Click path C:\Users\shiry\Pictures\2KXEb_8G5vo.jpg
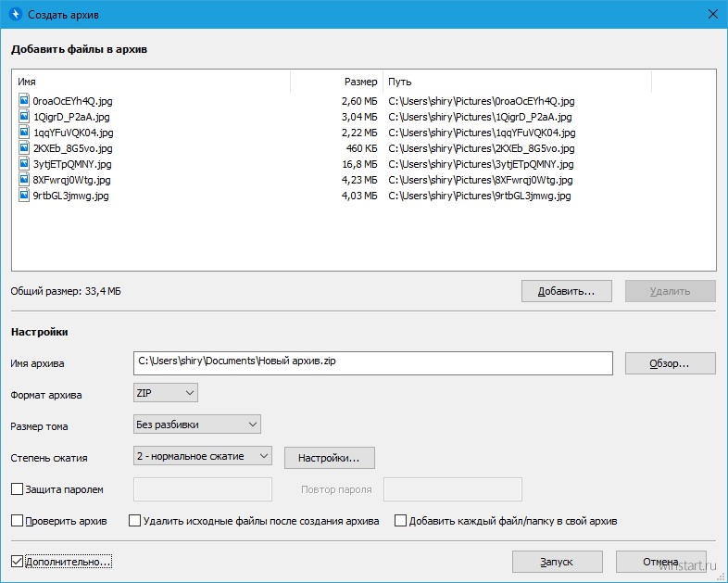 point(482,148)
